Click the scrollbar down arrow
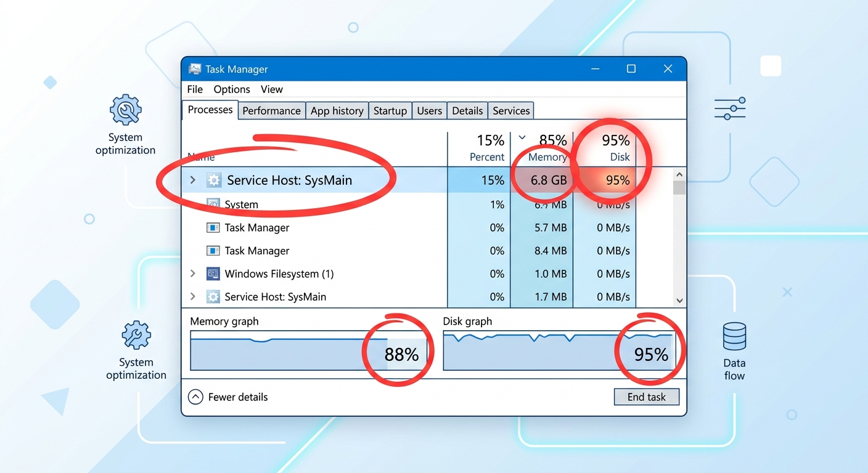Viewport: 868px width, 473px height. (x=679, y=301)
